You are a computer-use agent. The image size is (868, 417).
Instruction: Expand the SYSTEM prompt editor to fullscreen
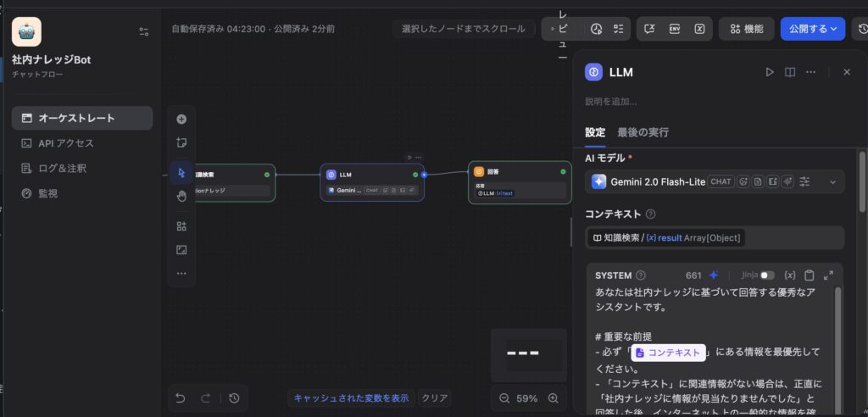(829, 275)
